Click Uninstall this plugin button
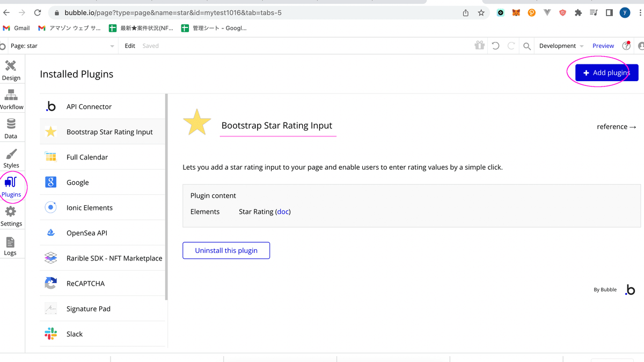The height and width of the screenshot is (362, 644). [226, 250]
